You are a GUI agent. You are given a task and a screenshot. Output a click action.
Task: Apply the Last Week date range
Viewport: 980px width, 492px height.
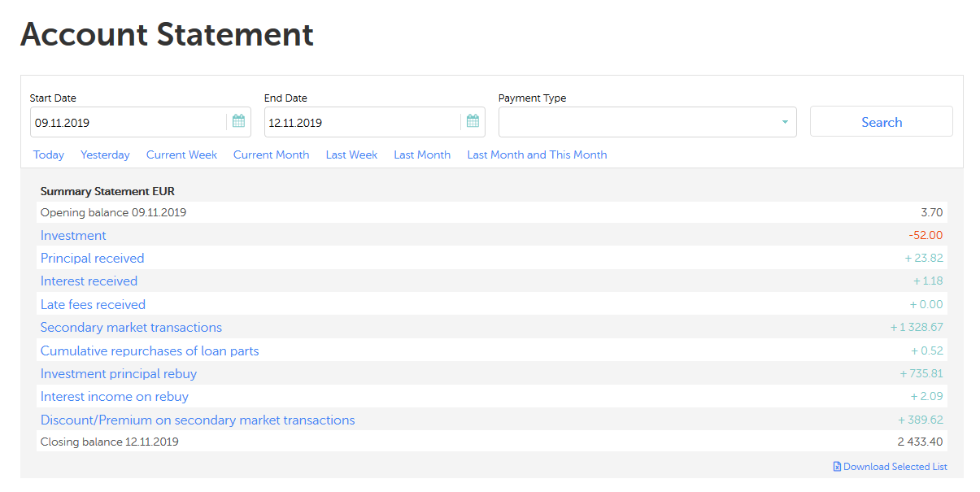tap(351, 155)
